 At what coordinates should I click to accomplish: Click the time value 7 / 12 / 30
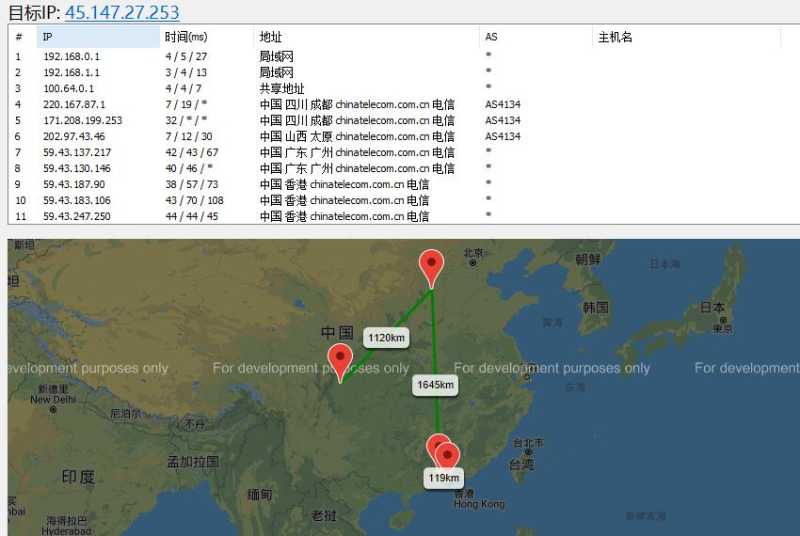pos(188,136)
